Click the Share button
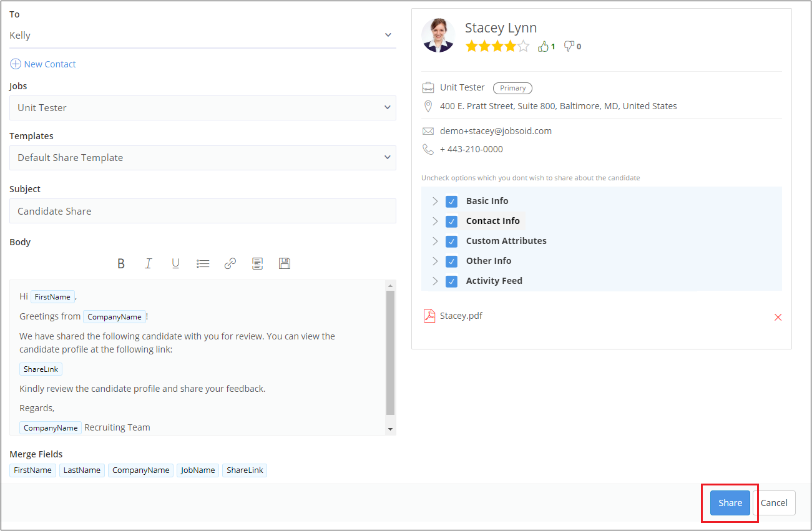The width and height of the screenshot is (812, 531). pyautogui.click(x=730, y=503)
